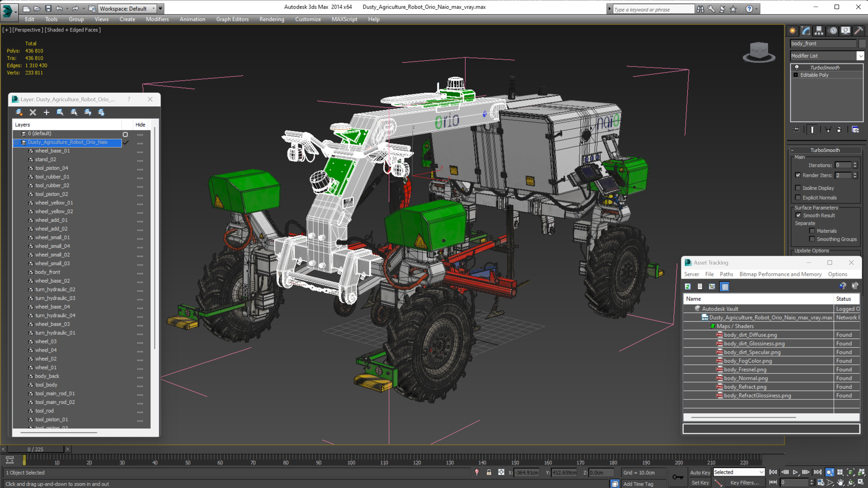Open Paths menu in Asset Tracking
The image size is (868, 488).
pos(726,274)
